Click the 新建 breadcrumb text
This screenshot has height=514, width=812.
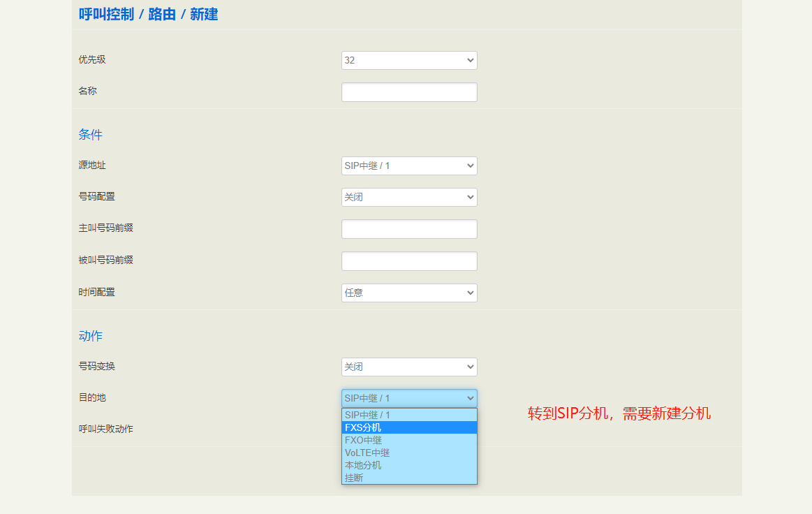click(x=204, y=14)
